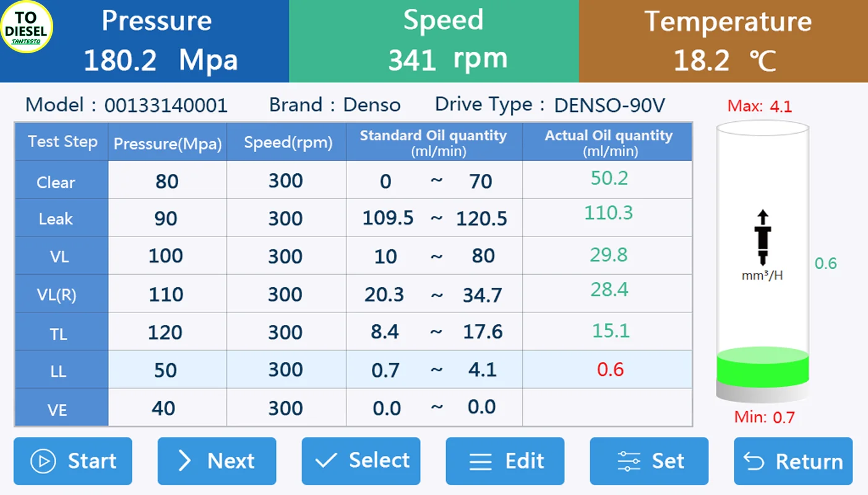Click the chevron arrow icon on Next
Screen dimensions: 868x495
(x=185, y=461)
